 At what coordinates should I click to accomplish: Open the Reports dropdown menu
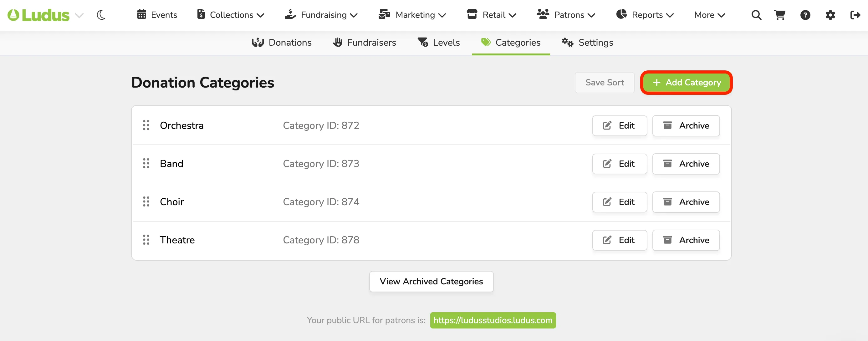[x=645, y=15]
